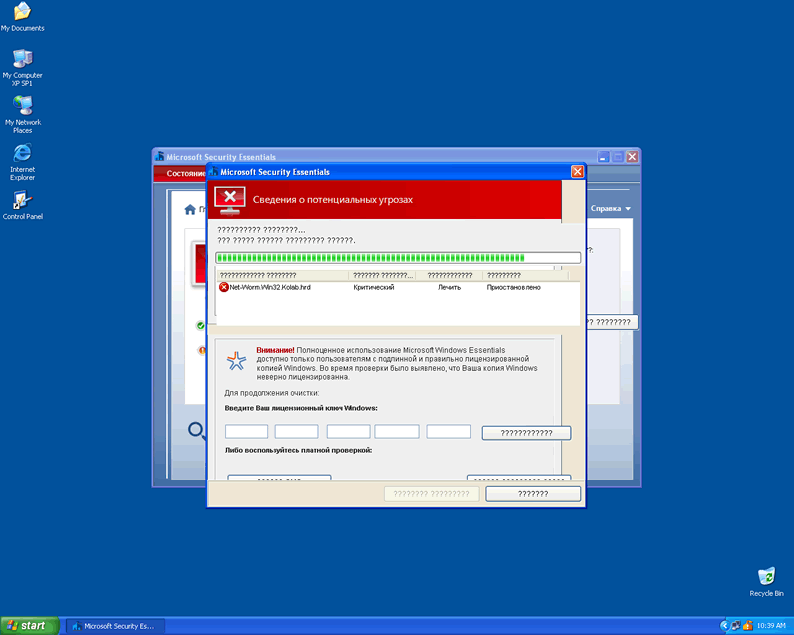Launch Internet Explorer from desktop
This screenshot has width=794, height=635.
tap(22, 154)
